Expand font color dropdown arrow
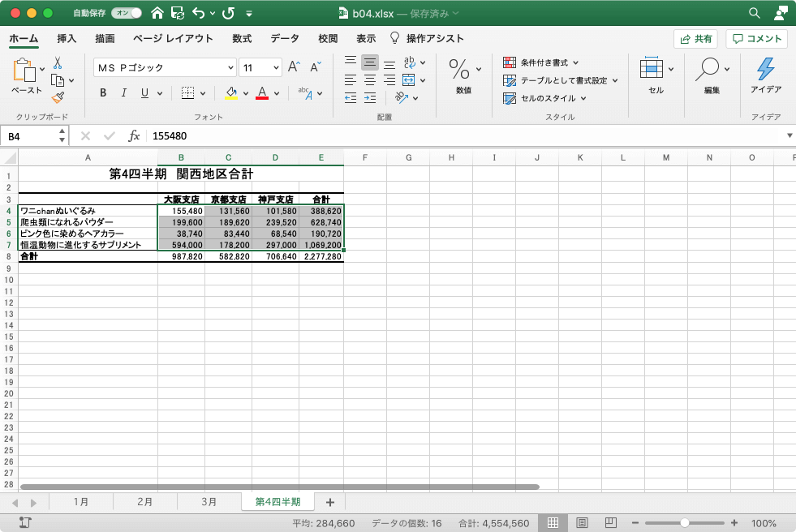 coord(277,93)
